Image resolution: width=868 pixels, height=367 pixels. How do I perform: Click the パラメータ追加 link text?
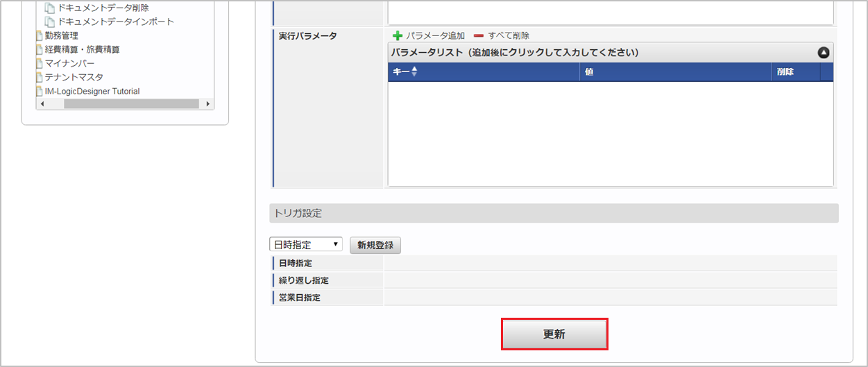point(436,35)
